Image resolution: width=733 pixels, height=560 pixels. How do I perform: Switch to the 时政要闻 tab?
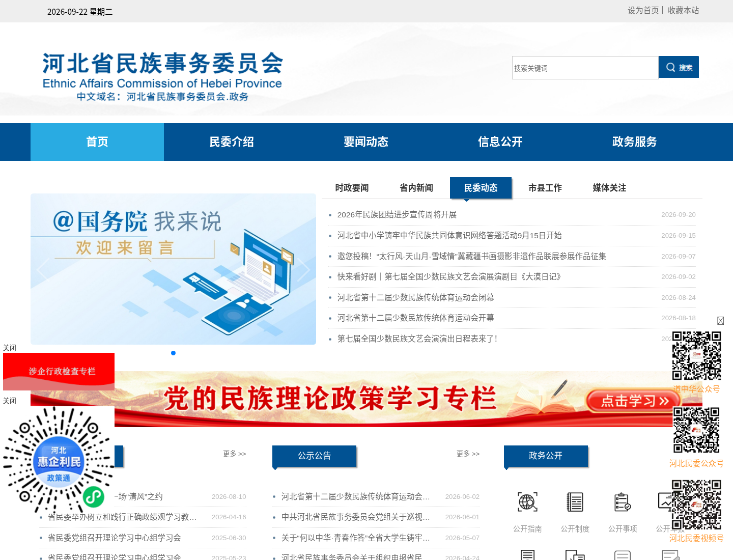point(352,188)
